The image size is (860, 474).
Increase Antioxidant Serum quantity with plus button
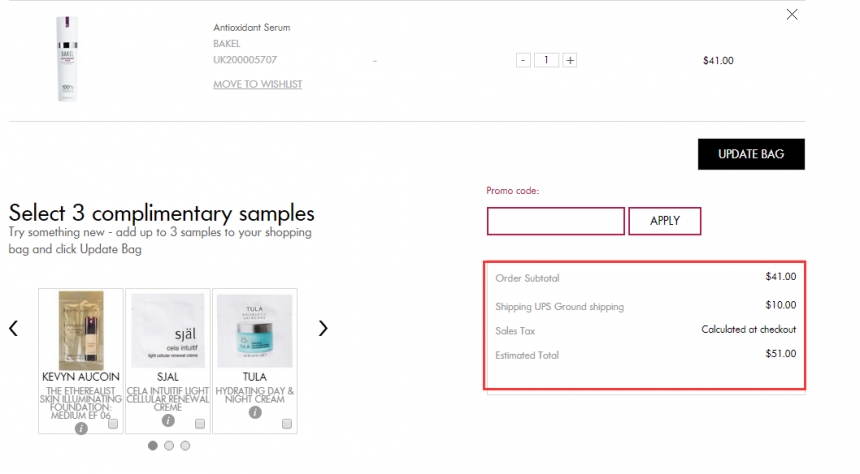click(x=570, y=60)
